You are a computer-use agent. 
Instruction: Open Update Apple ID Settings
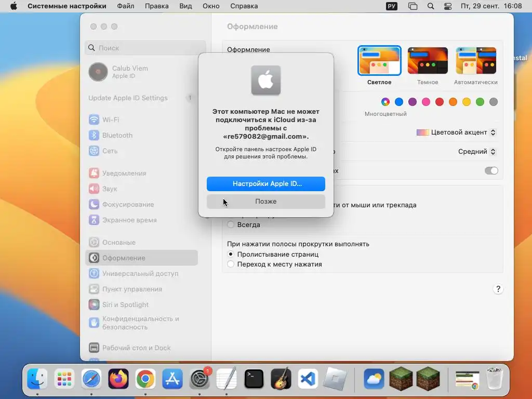141,98
